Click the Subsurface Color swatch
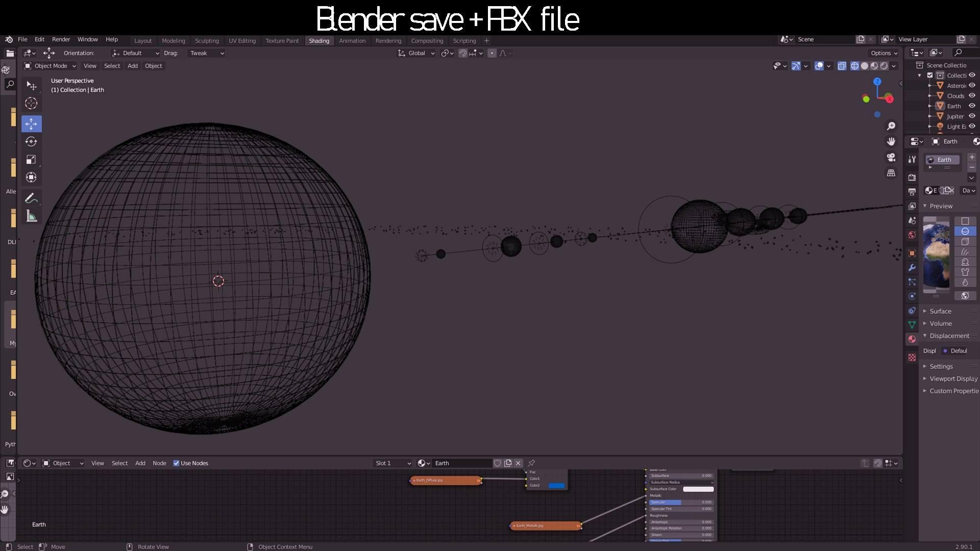 coord(698,489)
